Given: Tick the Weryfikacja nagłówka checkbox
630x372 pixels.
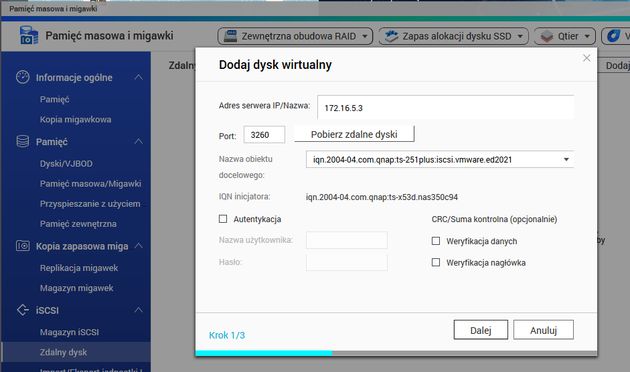Looking at the screenshot, I should [436, 262].
